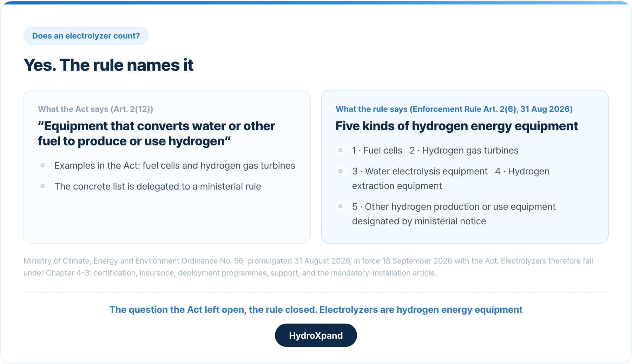Click bullet dot beside '5 · Other hydrogen production'

340,206
